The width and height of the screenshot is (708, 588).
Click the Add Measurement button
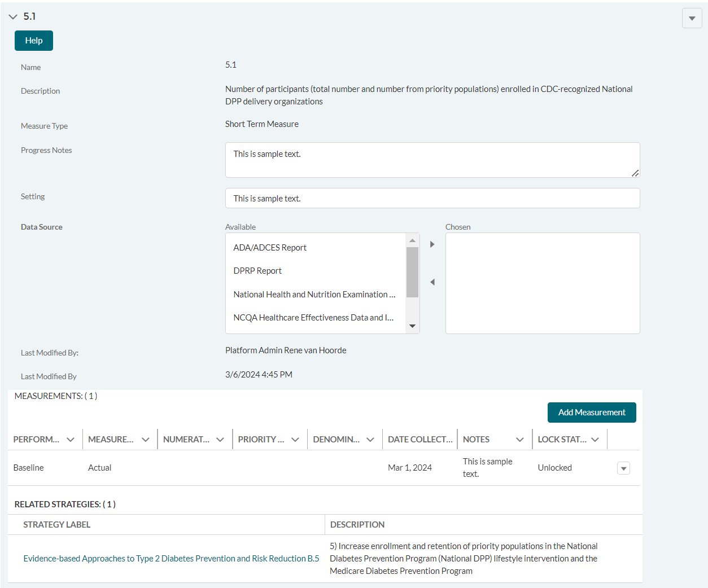[591, 413]
